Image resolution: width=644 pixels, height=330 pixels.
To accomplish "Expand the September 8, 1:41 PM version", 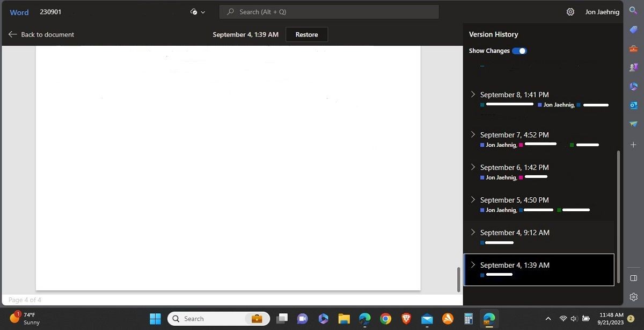I will tap(473, 94).
